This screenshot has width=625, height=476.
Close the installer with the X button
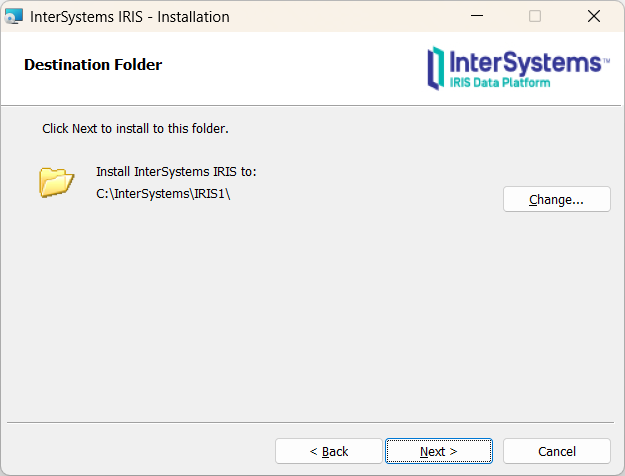[593, 16]
